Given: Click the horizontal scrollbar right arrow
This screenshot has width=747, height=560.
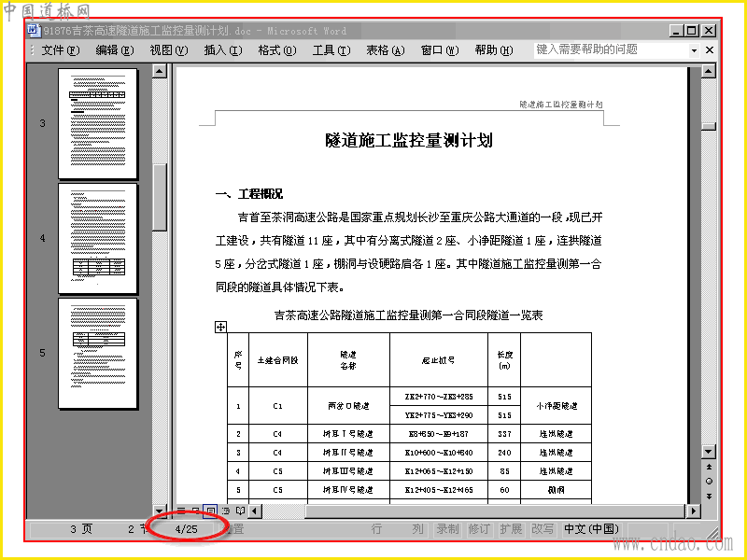Looking at the screenshot, I should (x=694, y=511).
